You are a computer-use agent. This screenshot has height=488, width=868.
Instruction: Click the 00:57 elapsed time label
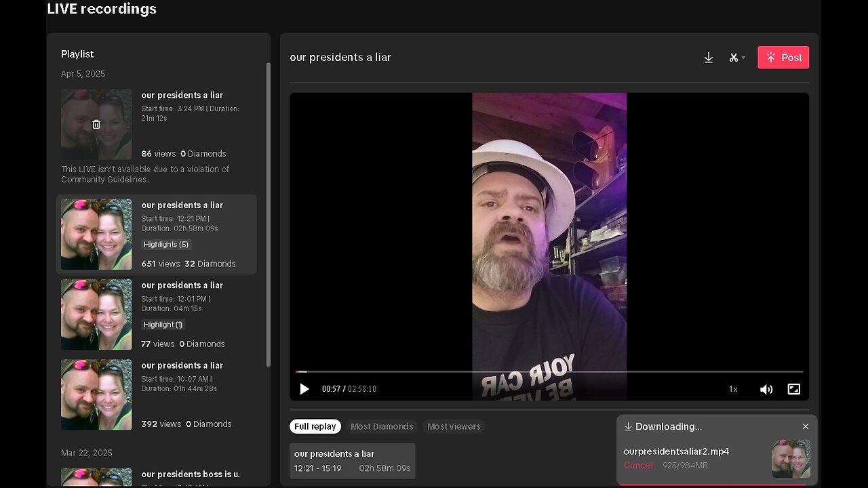(x=331, y=389)
